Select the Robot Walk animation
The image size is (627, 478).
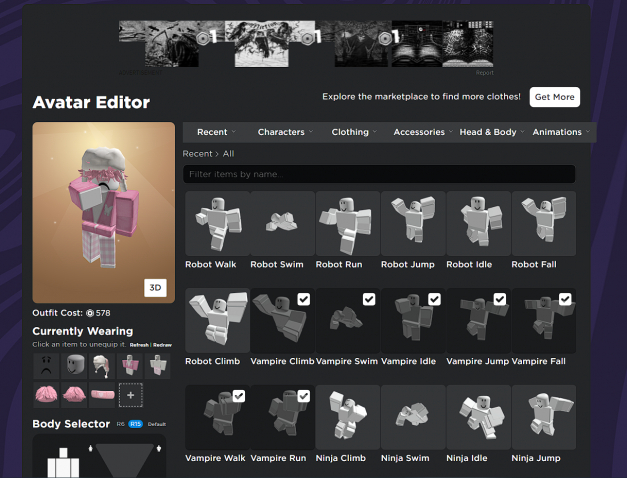click(x=217, y=224)
